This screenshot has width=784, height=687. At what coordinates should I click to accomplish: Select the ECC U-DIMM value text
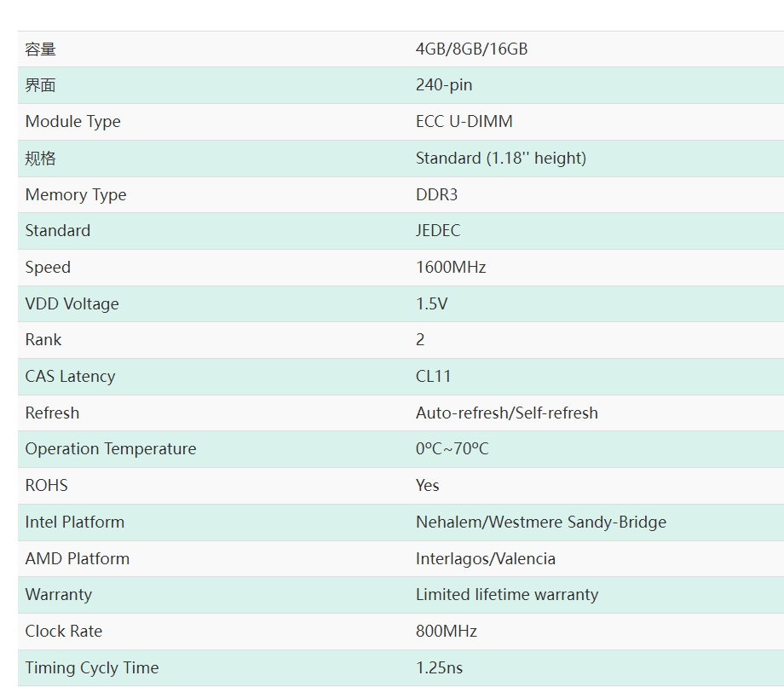click(464, 122)
